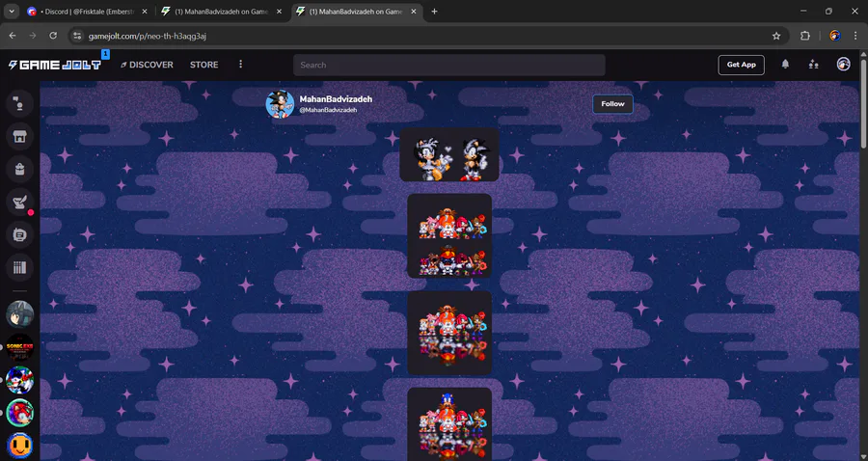Reload the current page
This screenshot has width=868, height=461.
point(53,36)
